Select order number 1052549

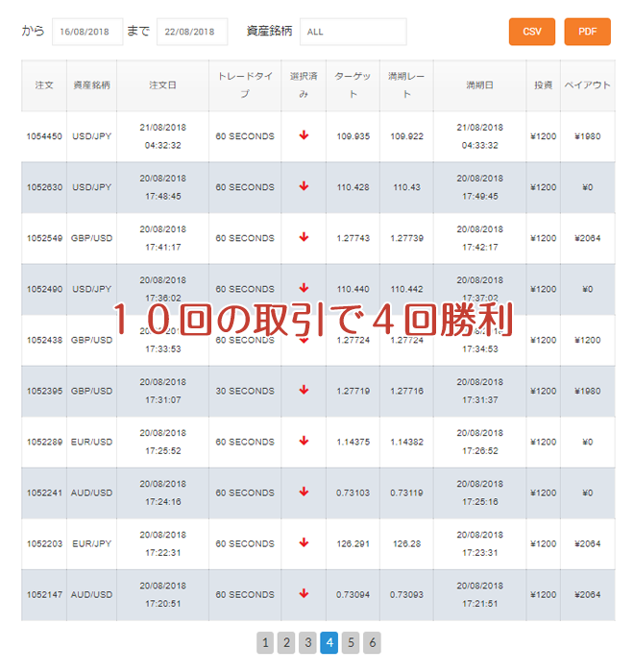click(x=44, y=238)
